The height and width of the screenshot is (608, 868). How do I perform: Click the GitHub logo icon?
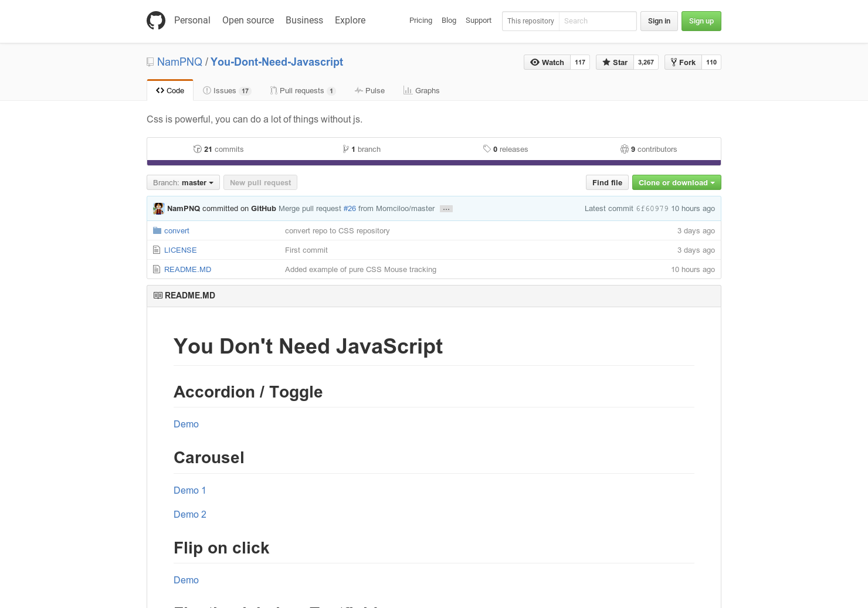tap(156, 20)
